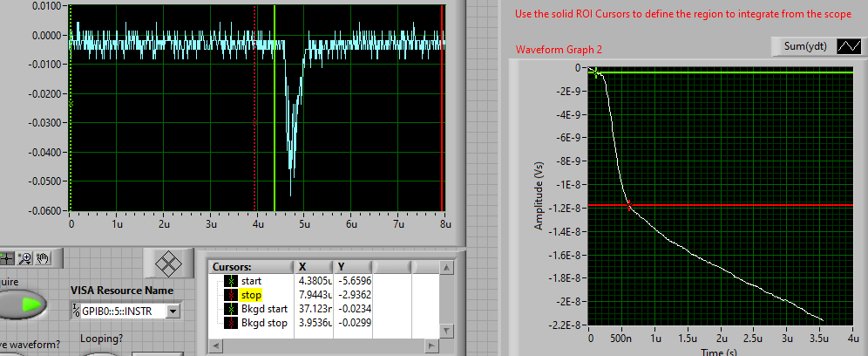This screenshot has width=868, height=356.
Task: Click the cursor legend scroll-left arrow
Action: 214,345
